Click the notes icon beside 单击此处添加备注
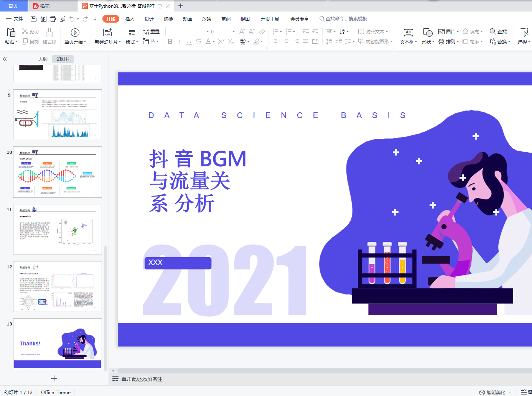Viewport: 532px width, 396px height. pyautogui.click(x=115, y=379)
